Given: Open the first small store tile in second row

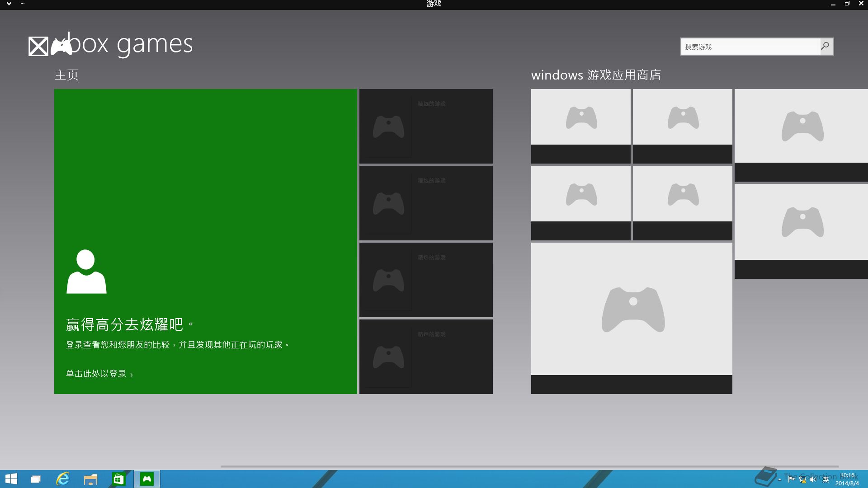Looking at the screenshot, I should tap(581, 203).
